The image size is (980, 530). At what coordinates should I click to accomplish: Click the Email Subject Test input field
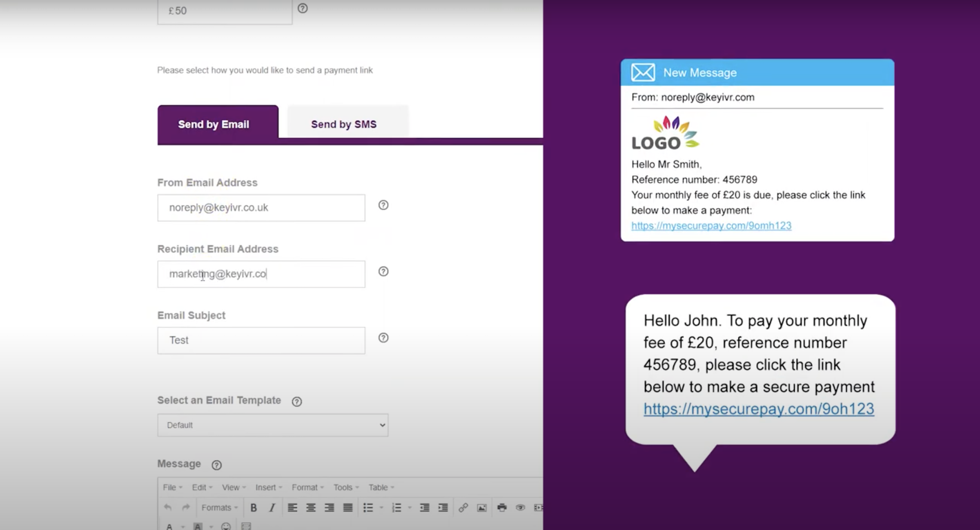260,339
